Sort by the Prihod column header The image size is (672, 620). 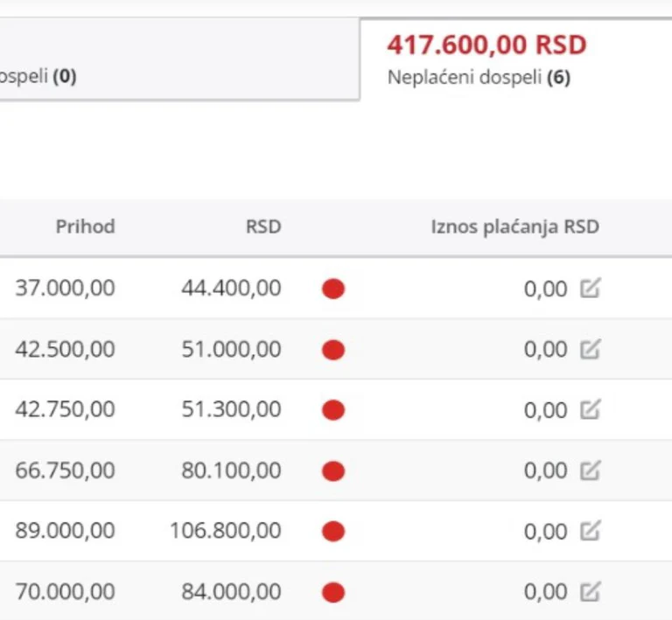coord(85,227)
